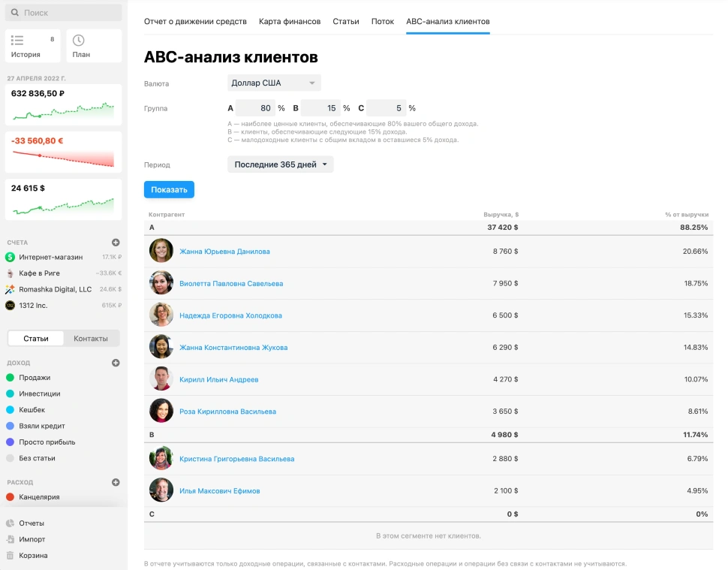This screenshot has height=570, width=728.
Task: Switch to Статьи segment in sidebar
Action: point(36,338)
